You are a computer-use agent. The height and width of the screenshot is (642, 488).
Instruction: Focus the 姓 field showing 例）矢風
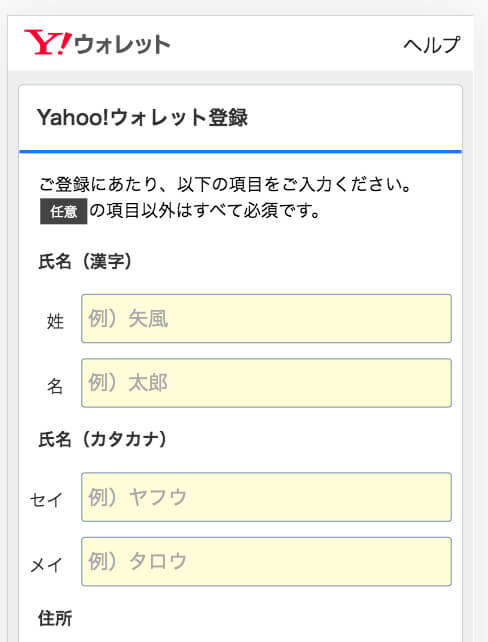point(267,319)
